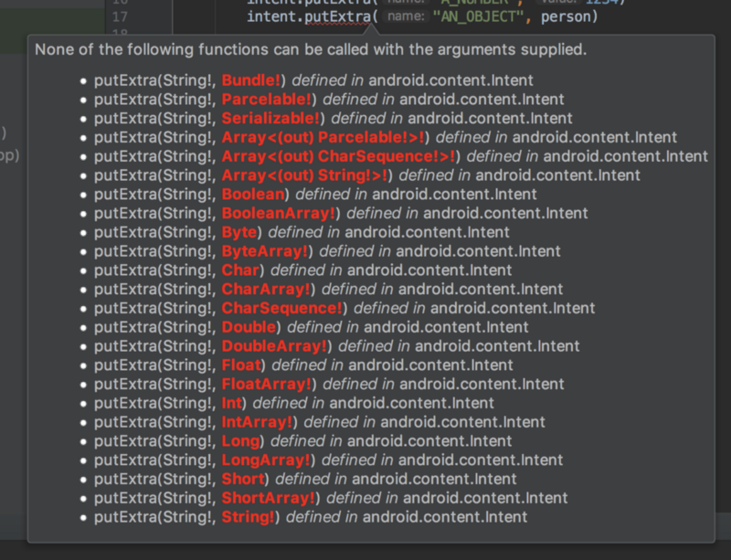Click the "name:" parameter hint on line 17
Image resolution: width=731 pixels, height=560 pixels.
[x=406, y=16]
